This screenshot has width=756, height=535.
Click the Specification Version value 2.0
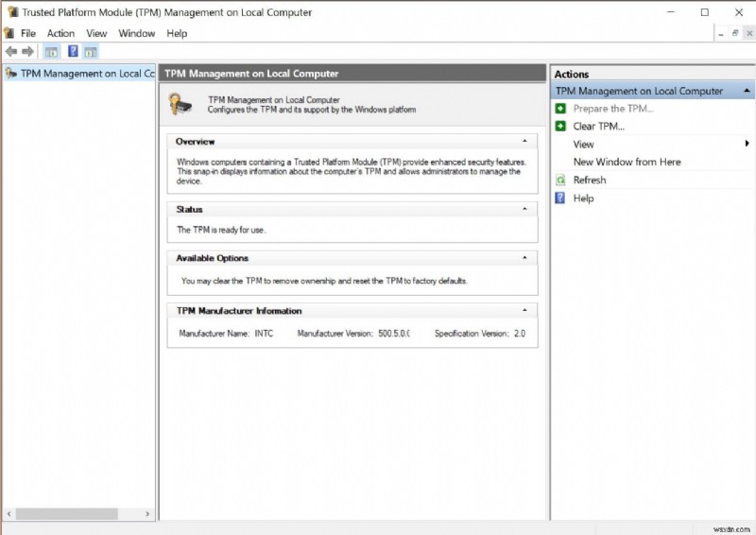coord(520,334)
